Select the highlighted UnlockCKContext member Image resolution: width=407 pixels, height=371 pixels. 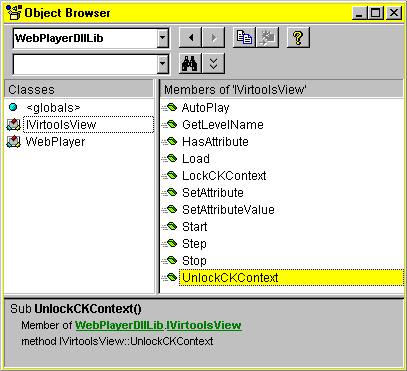[x=291, y=278]
